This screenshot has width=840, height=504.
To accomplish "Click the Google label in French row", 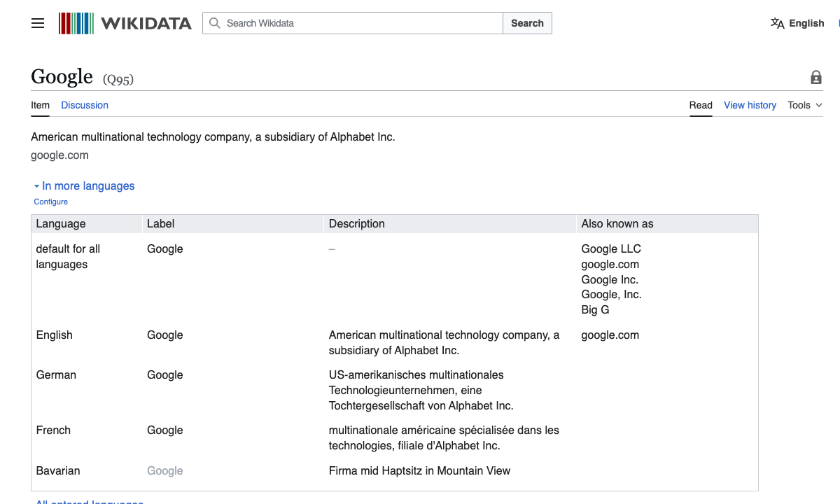I will click(165, 430).
